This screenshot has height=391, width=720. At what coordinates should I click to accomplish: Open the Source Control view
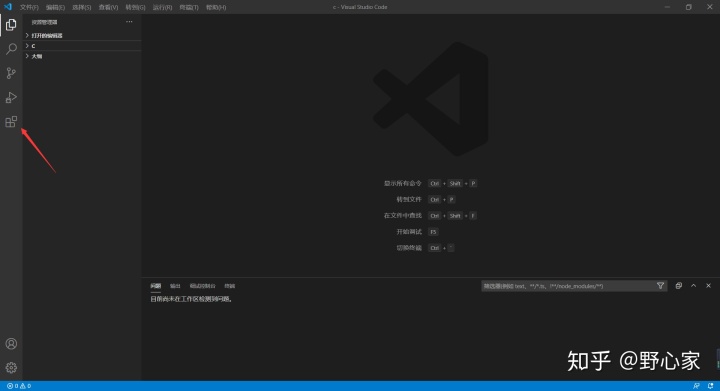[x=11, y=73]
